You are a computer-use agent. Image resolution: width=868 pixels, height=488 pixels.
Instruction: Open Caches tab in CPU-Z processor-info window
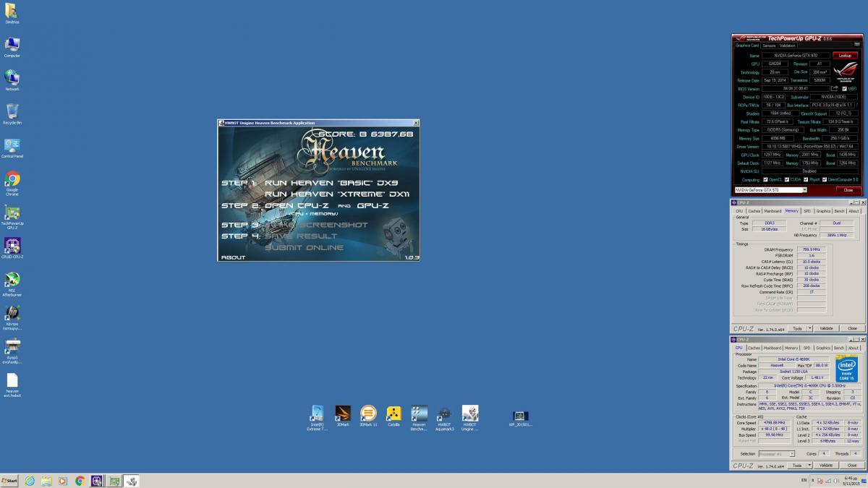tap(754, 348)
